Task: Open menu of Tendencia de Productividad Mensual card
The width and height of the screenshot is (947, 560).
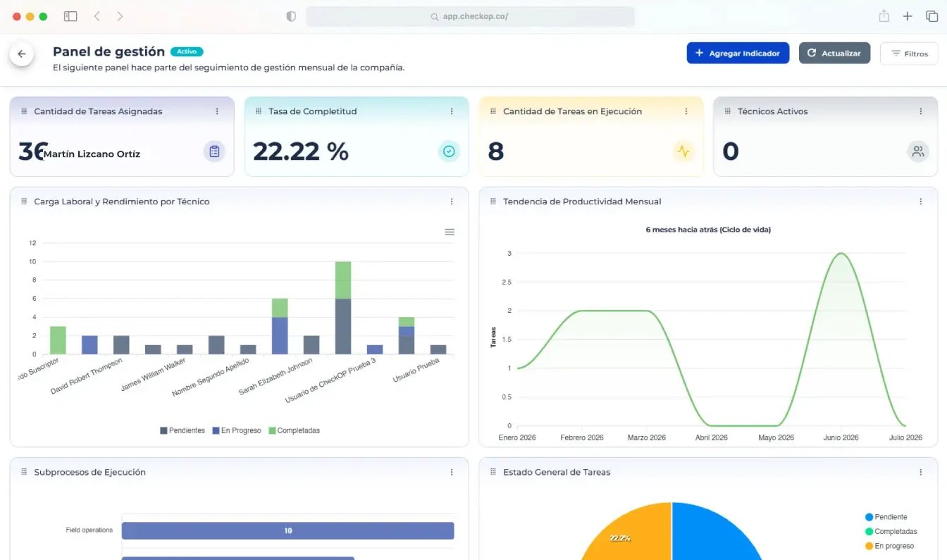Action: 921,201
